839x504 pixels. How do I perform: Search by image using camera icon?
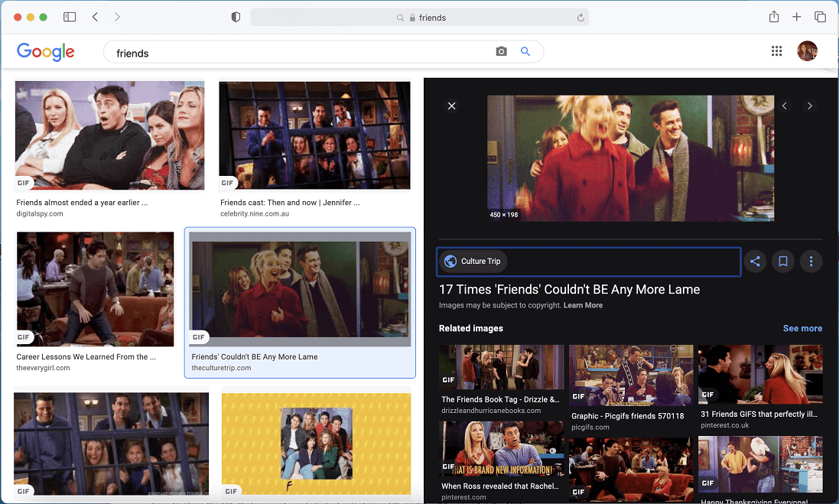tap(501, 52)
